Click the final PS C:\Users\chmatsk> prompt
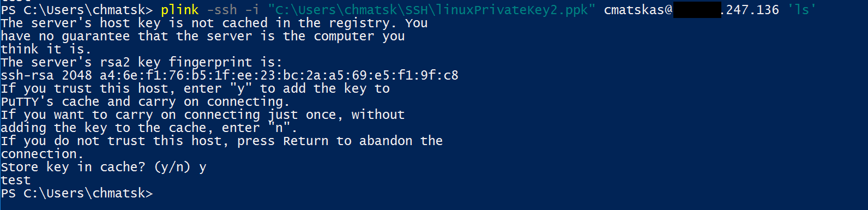 pos(77,193)
